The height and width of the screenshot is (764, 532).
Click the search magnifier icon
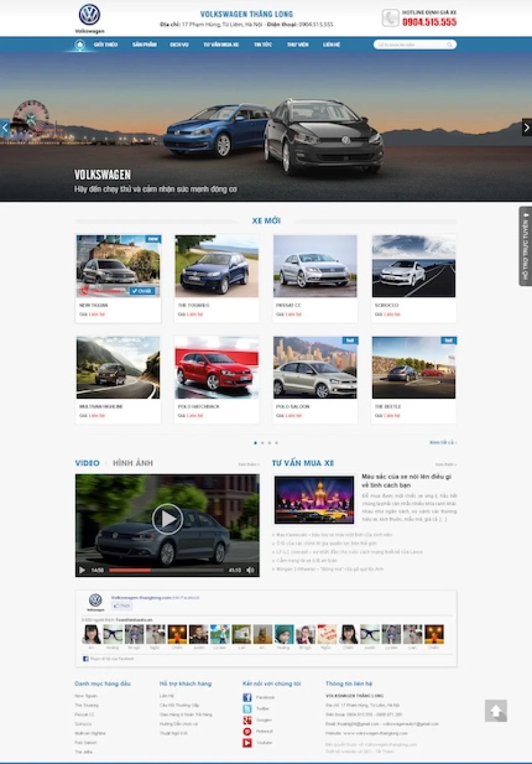click(450, 45)
